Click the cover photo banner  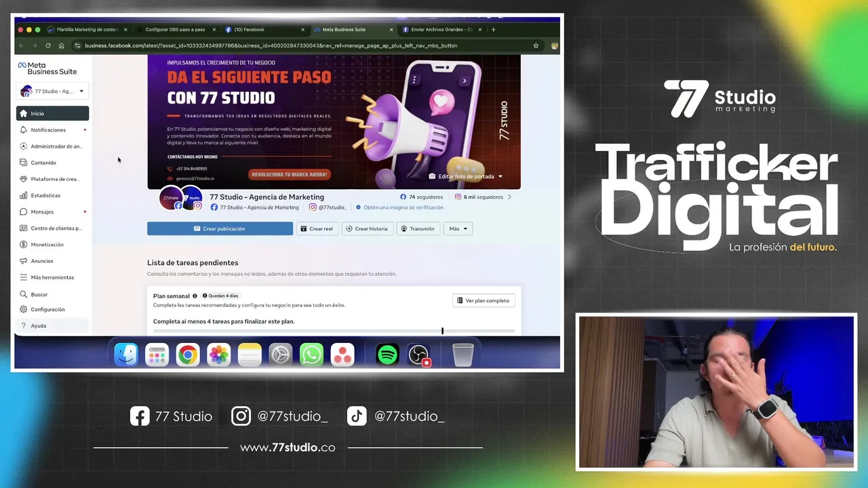click(x=334, y=122)
